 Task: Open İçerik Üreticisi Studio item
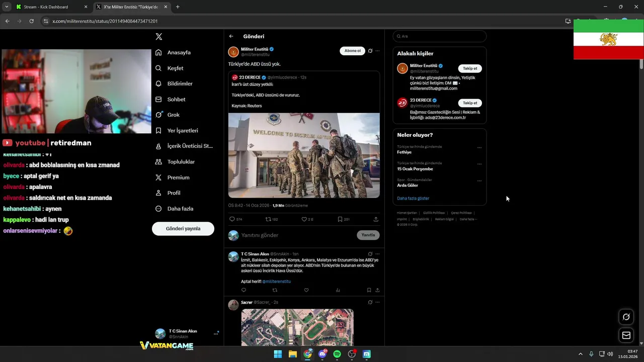click(184, 146)
